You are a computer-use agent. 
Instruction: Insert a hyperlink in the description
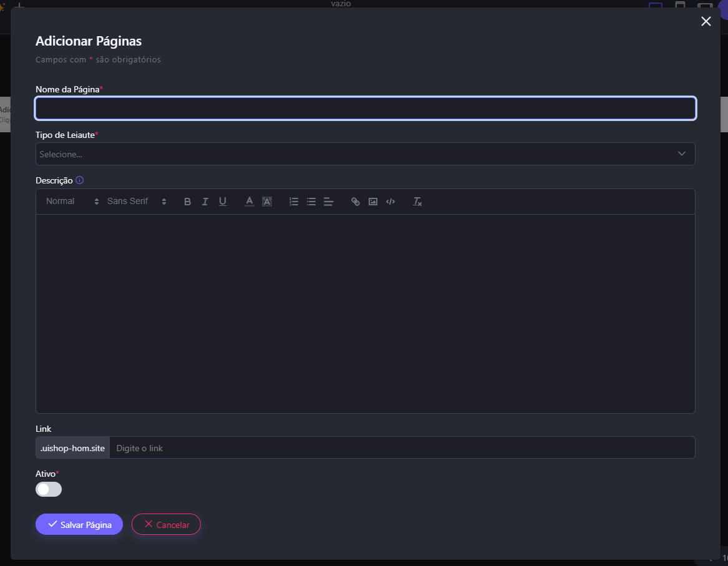(356, 202)
